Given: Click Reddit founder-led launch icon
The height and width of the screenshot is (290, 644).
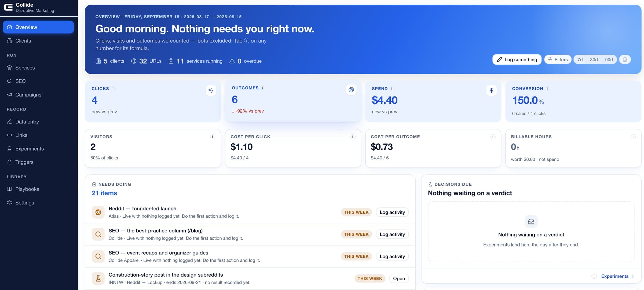Looking at the screenshot, I should pyautogui.click(x=98, y=212).
